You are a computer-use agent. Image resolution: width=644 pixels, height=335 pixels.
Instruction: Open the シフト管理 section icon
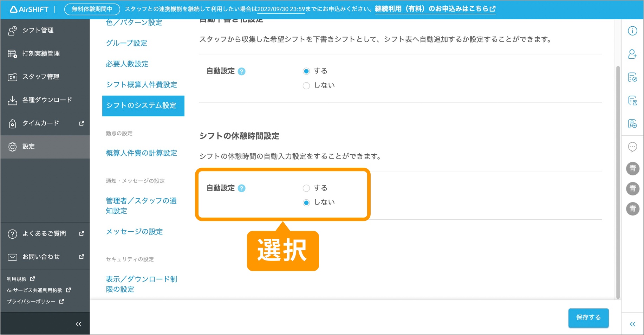point(13,30)
